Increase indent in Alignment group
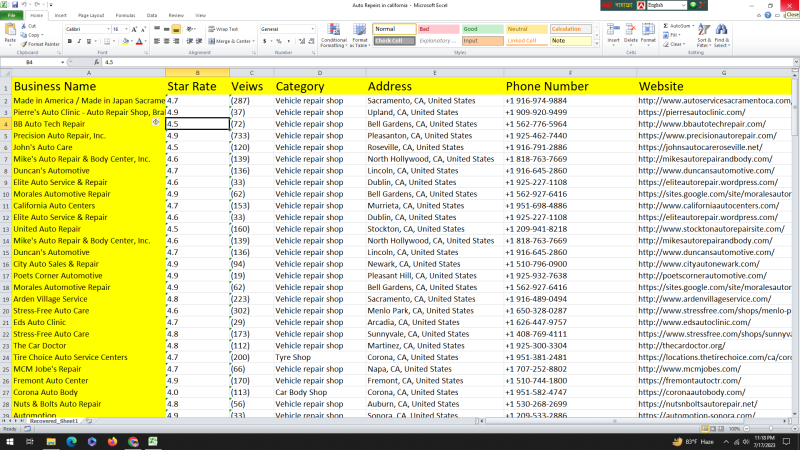 199,41
